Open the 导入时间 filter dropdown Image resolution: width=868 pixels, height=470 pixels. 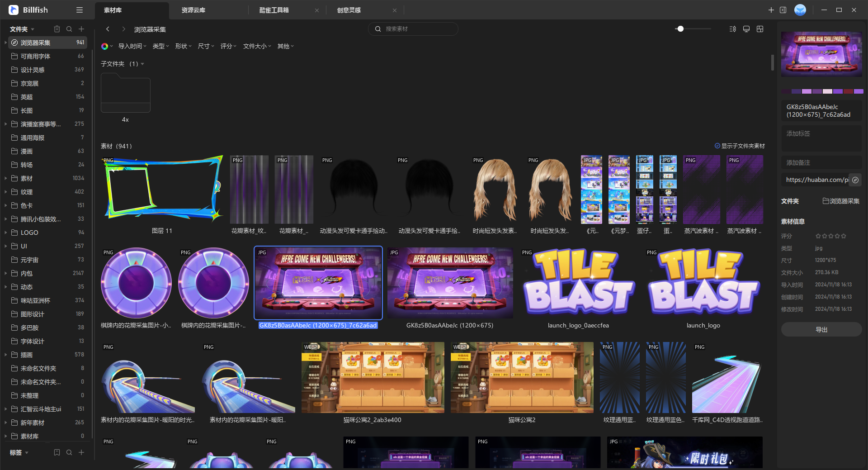[132, 46]
